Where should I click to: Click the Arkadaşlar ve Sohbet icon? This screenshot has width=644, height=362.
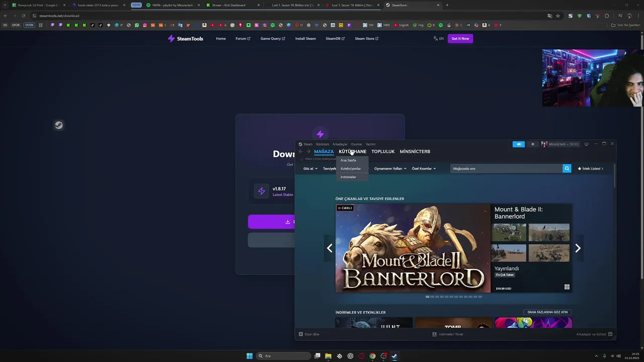click(x=610, y=334)
